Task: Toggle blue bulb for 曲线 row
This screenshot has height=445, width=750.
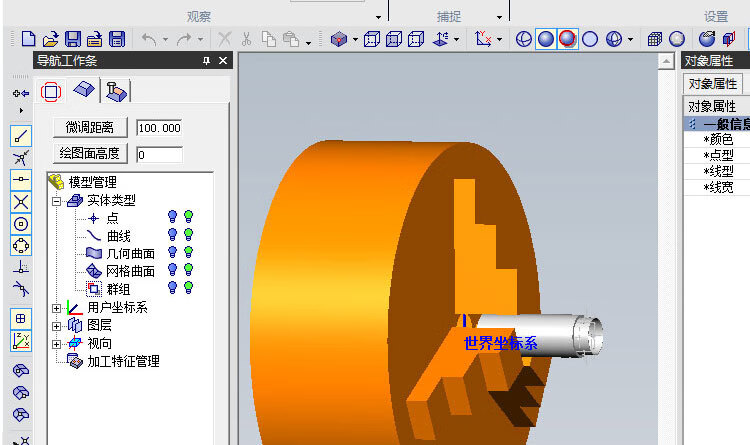Action: (173, 234)
